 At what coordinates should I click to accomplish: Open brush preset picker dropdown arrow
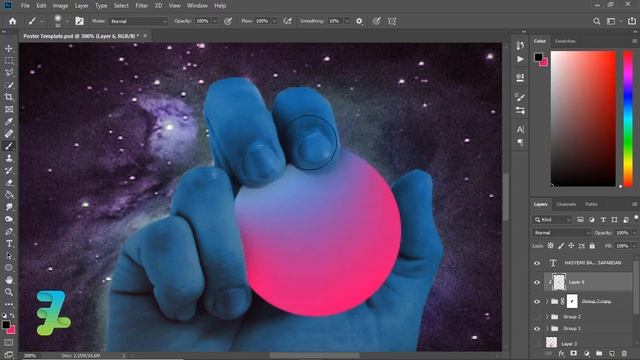tap(67, 21)
